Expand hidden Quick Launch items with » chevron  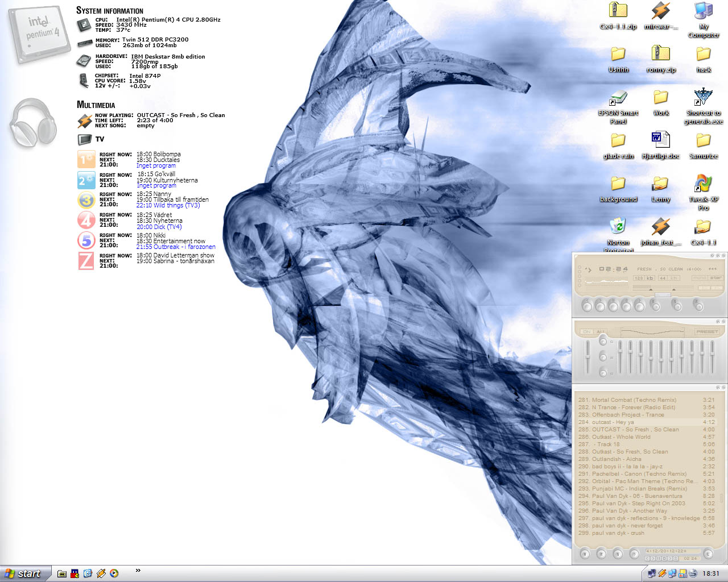(x=138, y=570)
